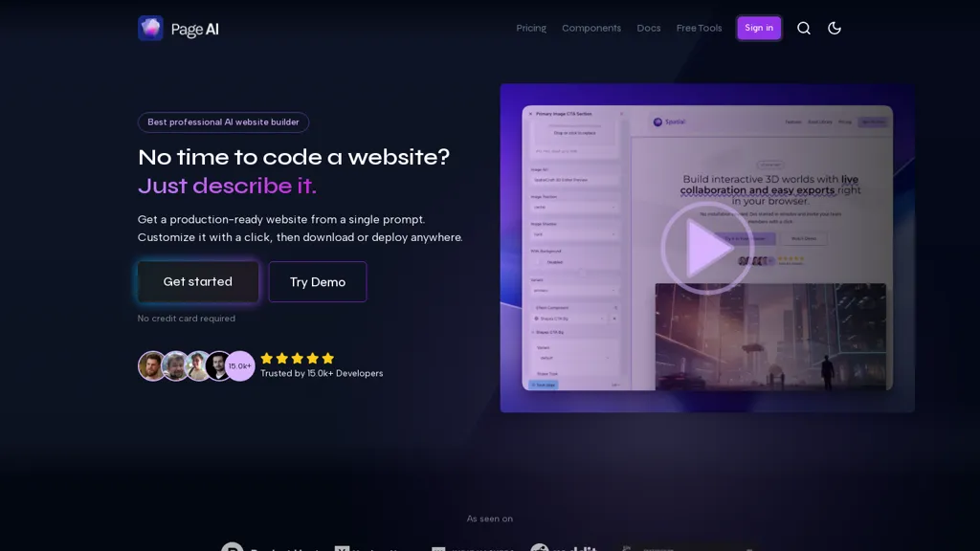Go to Docs in navigation
The height and width of the screenshot is (551, 980).
(x=649, y=28)
